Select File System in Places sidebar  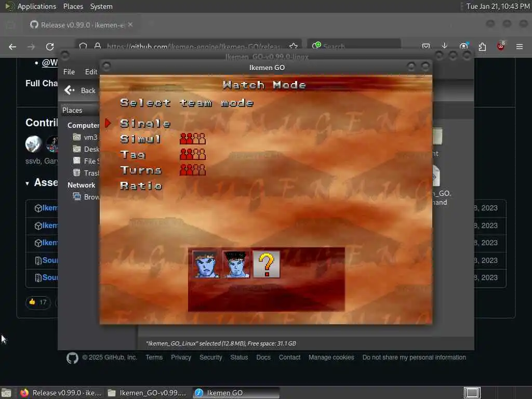pos(86,161)
